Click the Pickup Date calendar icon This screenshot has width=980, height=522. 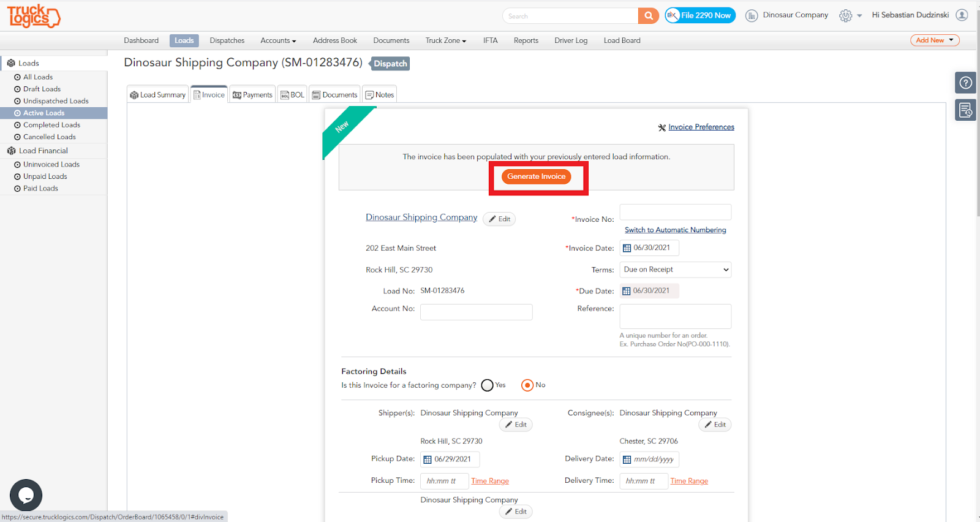(428, 460)
